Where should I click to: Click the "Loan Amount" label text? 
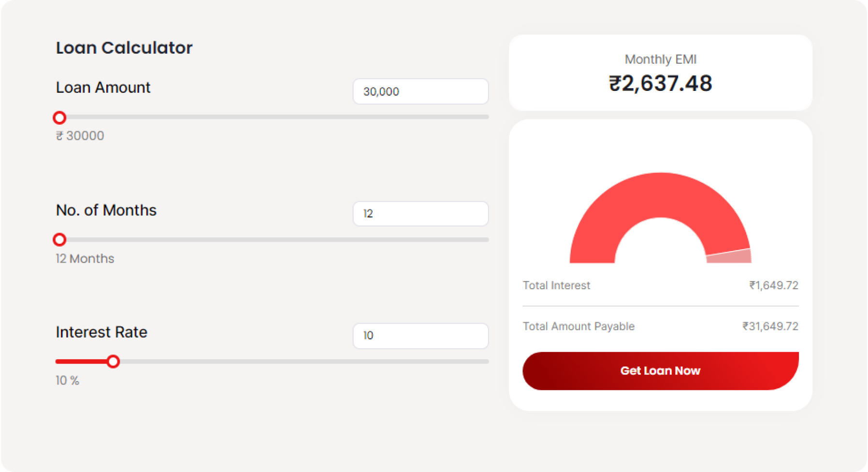[103, 88]
